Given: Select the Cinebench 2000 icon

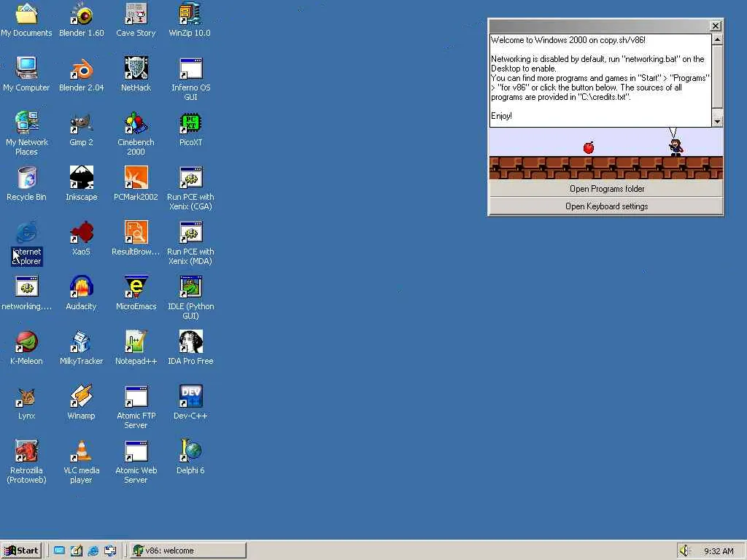Looking at the screenshot, I should click(136, 122).
